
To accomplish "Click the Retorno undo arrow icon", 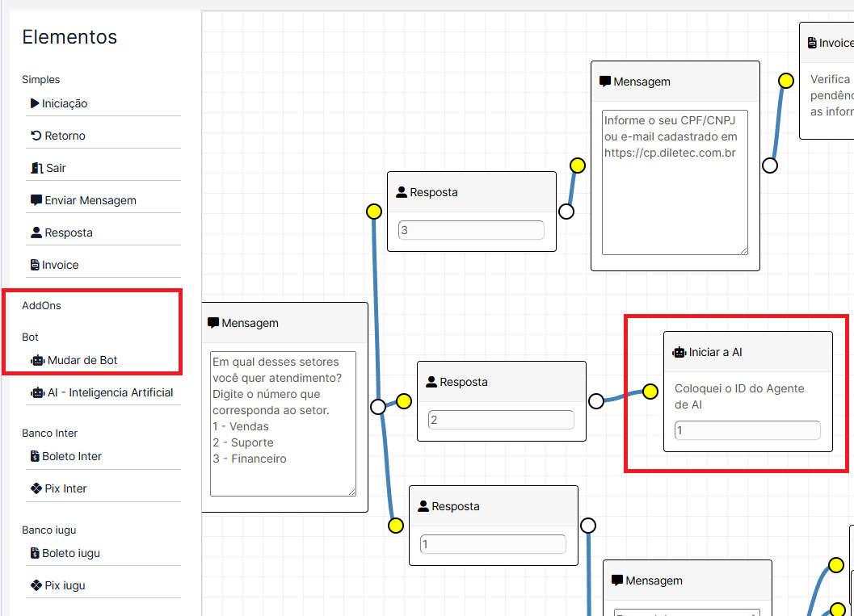I will 36,136.
